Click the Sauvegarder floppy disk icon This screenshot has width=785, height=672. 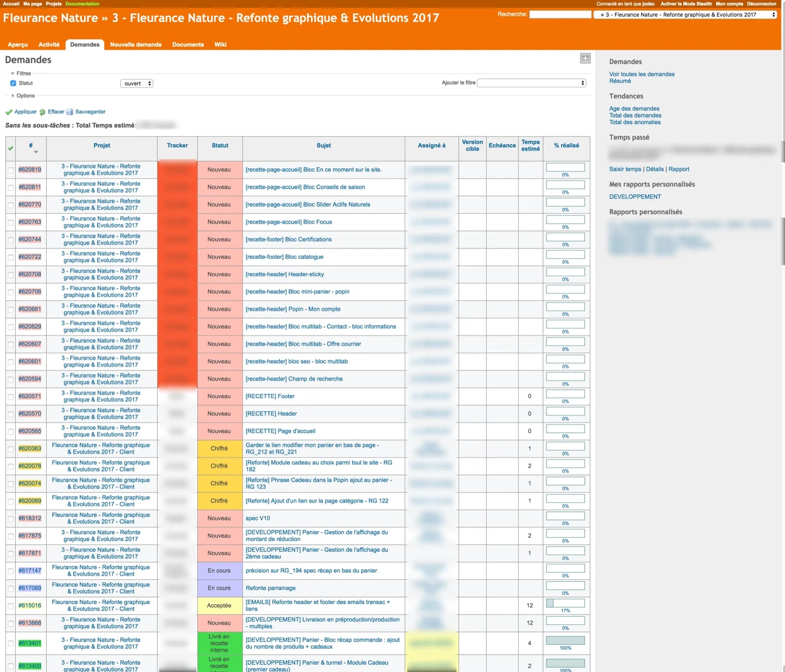[x=70, y=112]
